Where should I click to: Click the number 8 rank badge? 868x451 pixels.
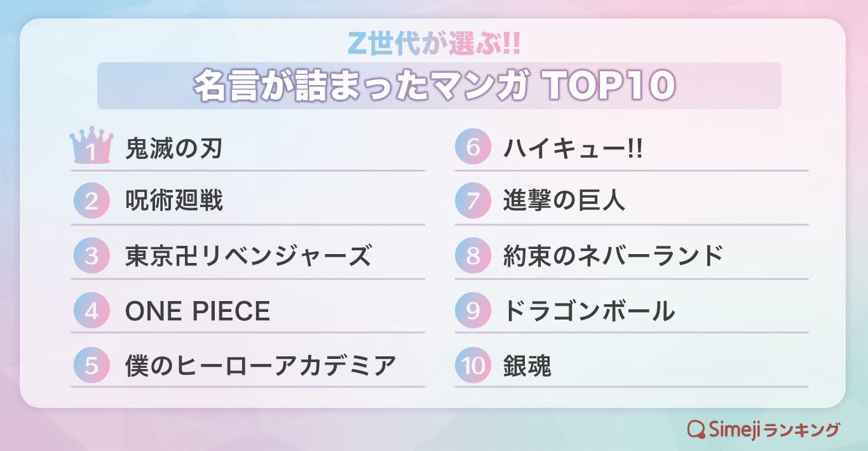(473, 256)
